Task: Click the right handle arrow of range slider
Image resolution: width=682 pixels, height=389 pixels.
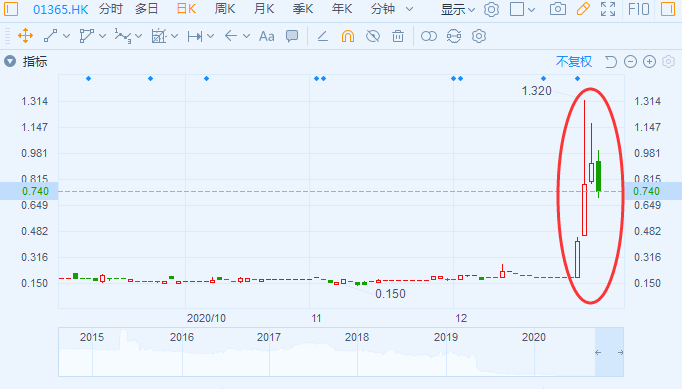Action: pos(620,352)
